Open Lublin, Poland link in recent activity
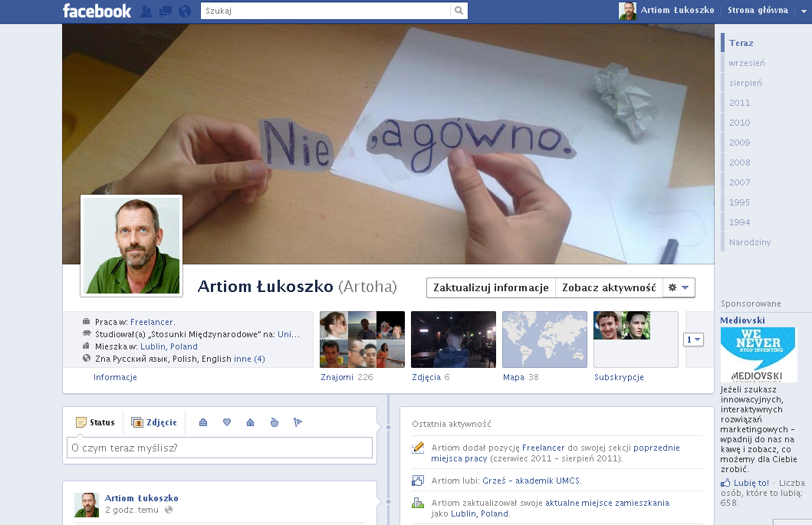This screenshot has height=525, width=812. tap(479, 514)
